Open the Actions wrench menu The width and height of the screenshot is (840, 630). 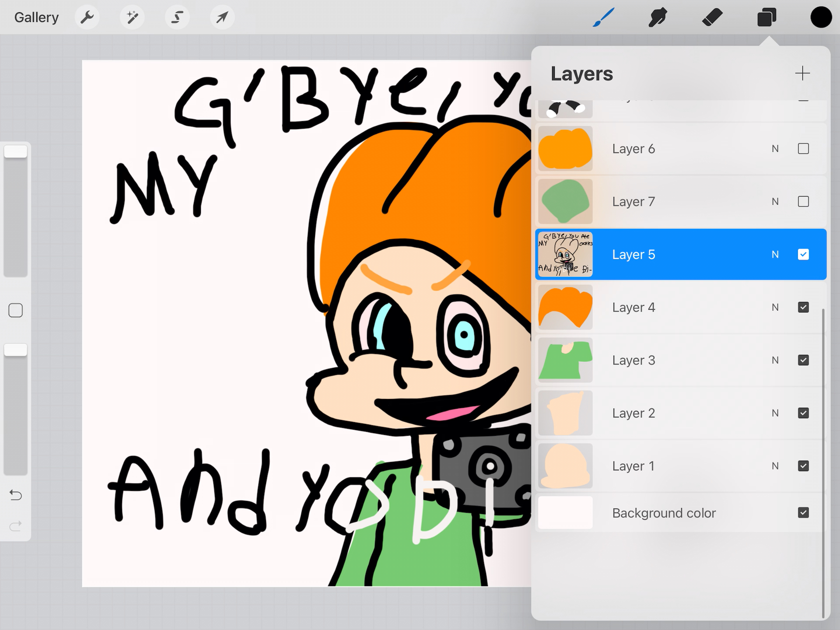[x=87, y=17]
